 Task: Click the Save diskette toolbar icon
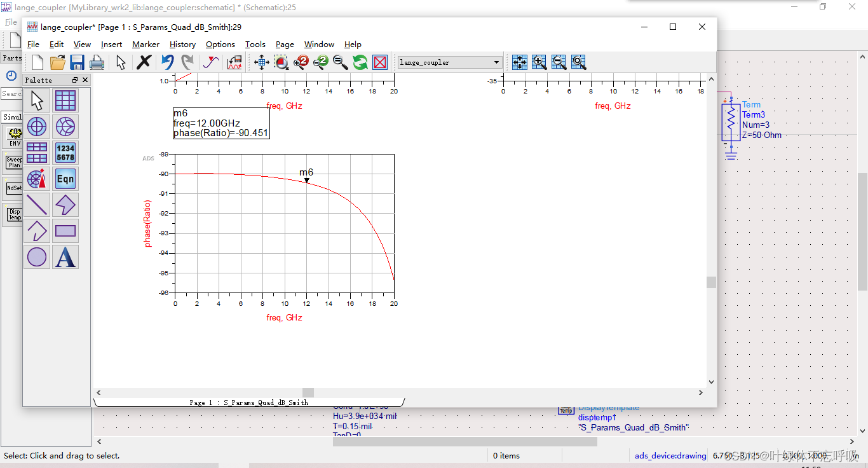[77, 62]
